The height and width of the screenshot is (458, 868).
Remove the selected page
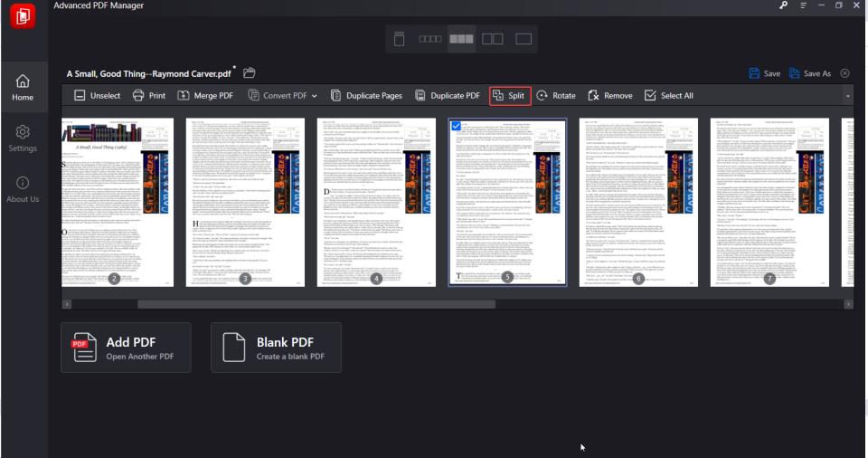pyautogui.click(x=610, y=95)
